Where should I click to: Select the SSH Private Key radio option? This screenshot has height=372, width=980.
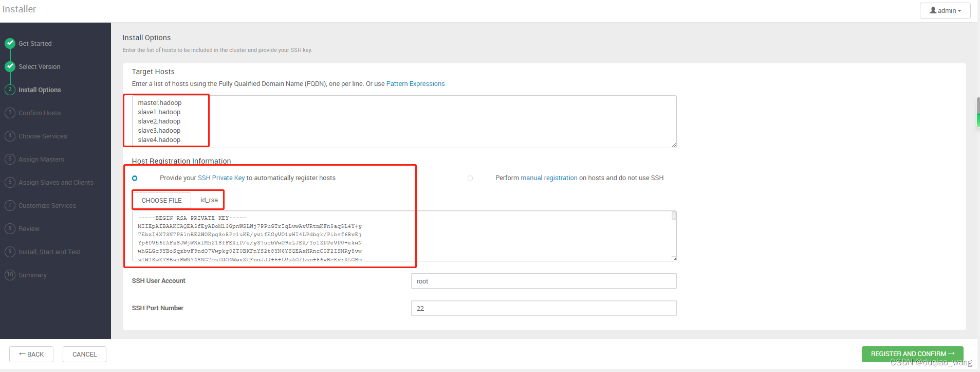[135, 178]
